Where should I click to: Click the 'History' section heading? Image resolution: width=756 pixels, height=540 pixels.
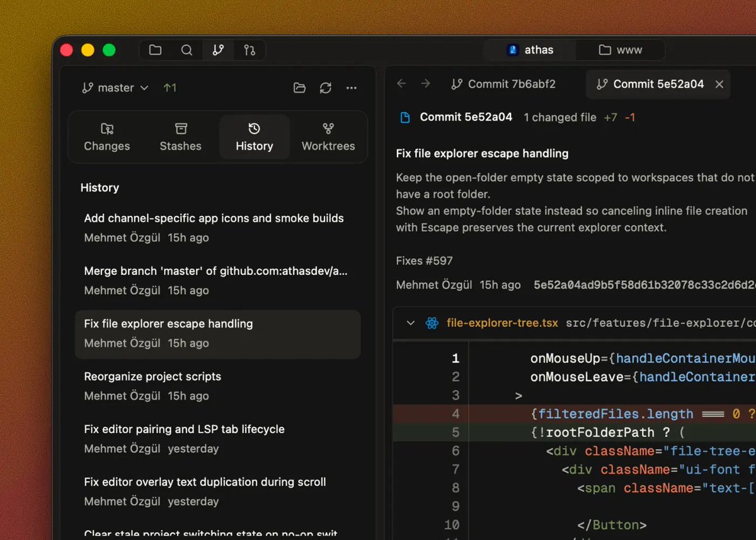pos(100,188)
